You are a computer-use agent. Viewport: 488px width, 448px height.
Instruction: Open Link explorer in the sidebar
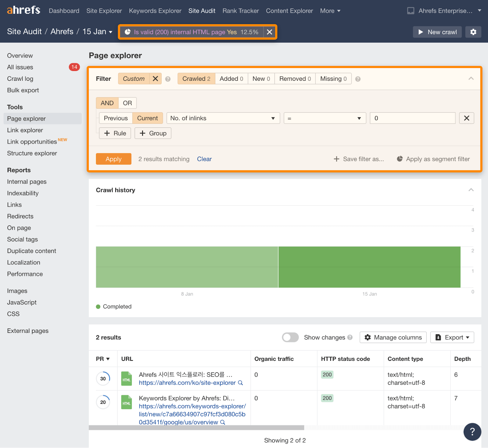point(25,130)
